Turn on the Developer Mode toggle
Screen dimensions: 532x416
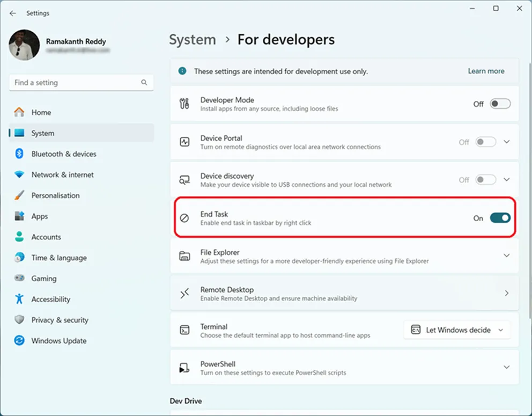pos(500,104)
